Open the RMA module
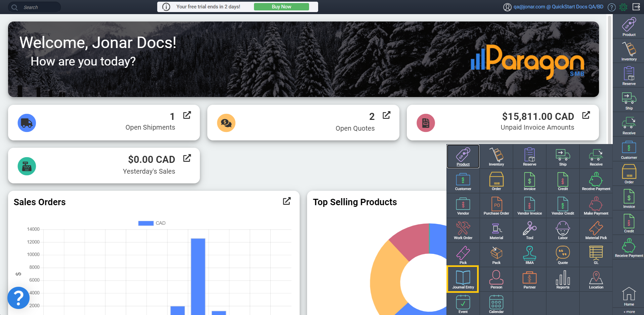The width and height of the screenshot is (644, 315). click(x=529, y=255)
